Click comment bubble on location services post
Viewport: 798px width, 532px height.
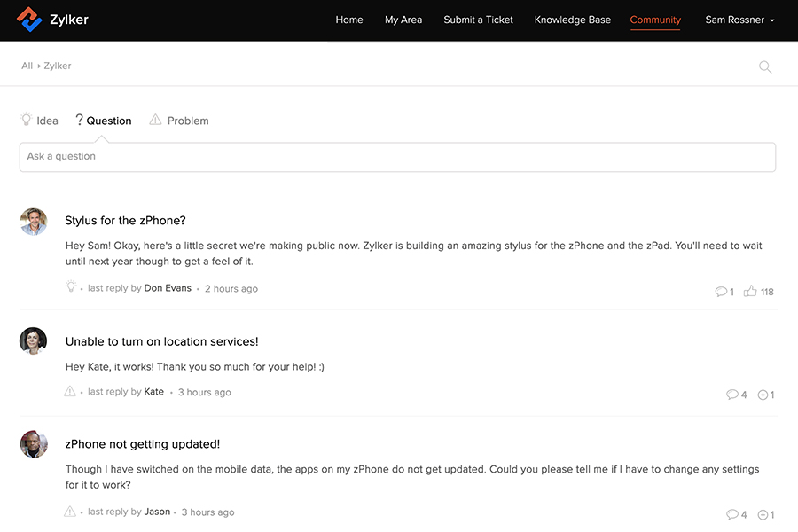click(731, 395)
